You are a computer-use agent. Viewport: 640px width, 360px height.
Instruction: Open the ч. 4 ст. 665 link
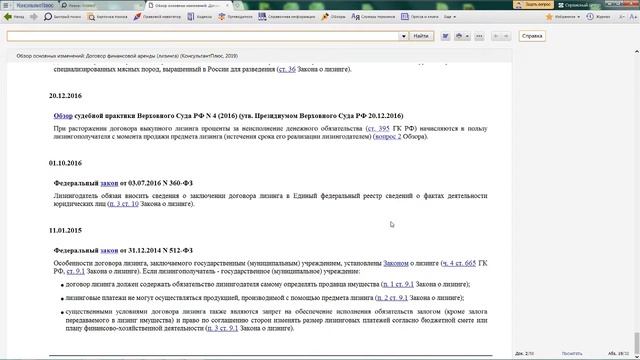click(459, 263)
